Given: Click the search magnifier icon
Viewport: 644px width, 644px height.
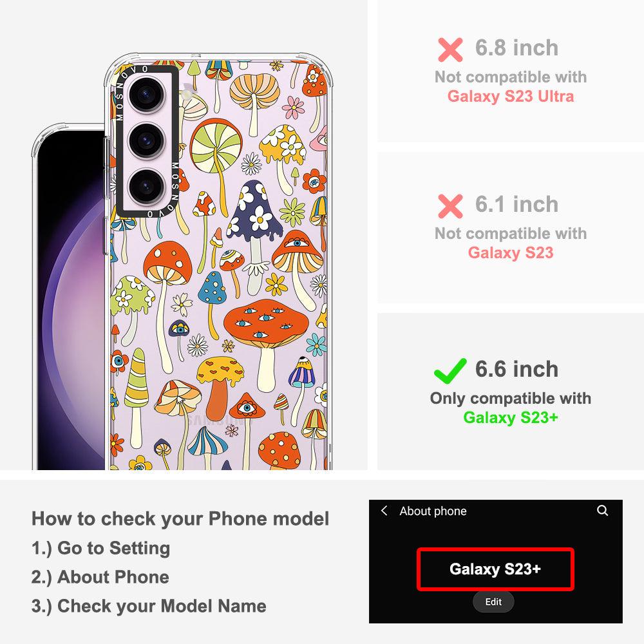Looking at the screenshot, I should point(602,511).
